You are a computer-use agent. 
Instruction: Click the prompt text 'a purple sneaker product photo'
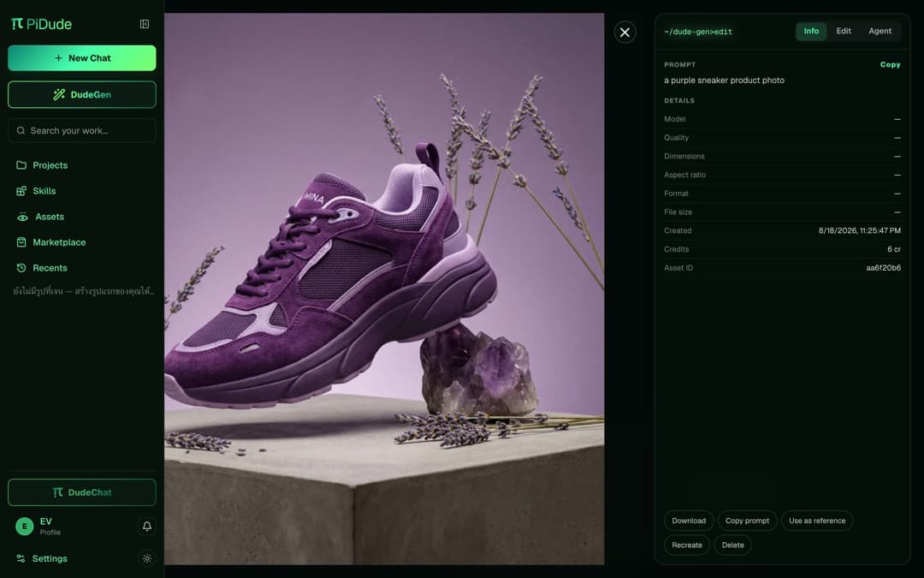724,80
